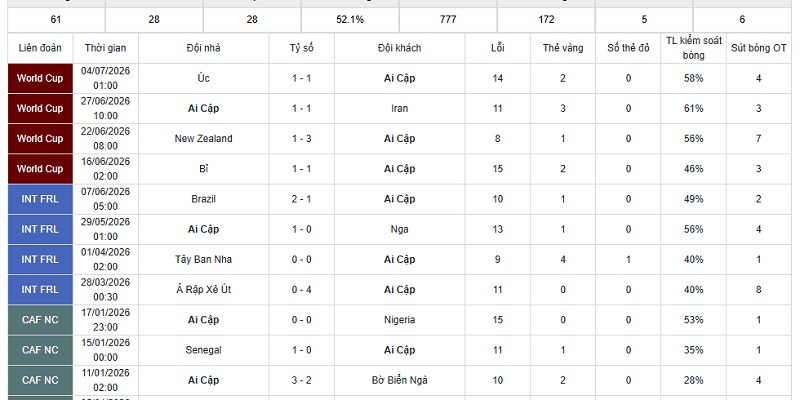
Task: Open the Iran away team link
Action: (x=399, y=108)
